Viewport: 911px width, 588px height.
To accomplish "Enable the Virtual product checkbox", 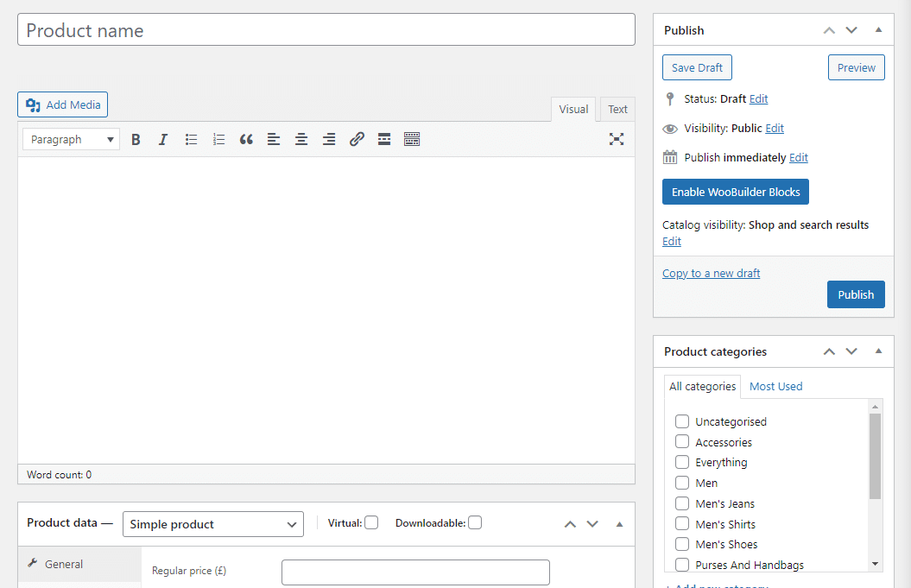I will (x=371, y=522).
